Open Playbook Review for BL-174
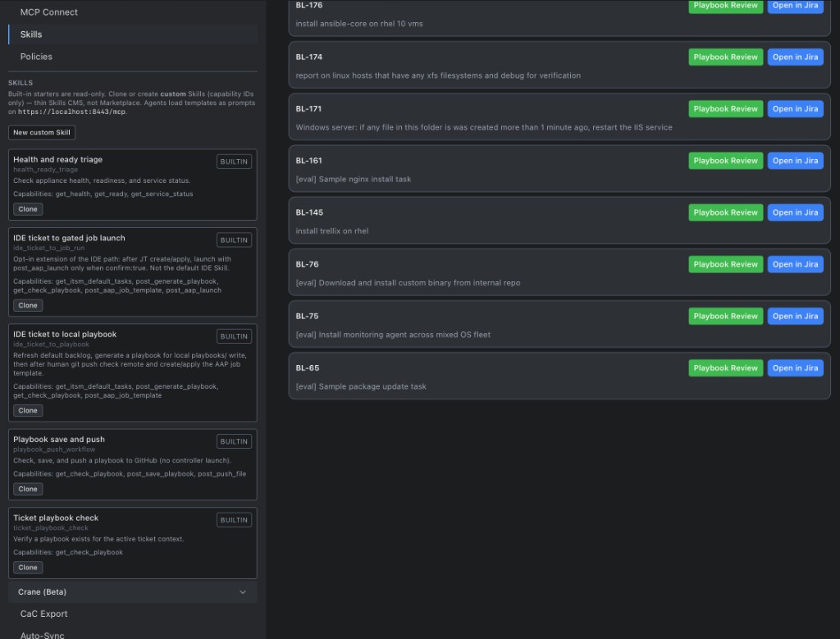Image resolution: width=840 pixels, height=639 pixels. pyautogui.click(x=726, y=57)
